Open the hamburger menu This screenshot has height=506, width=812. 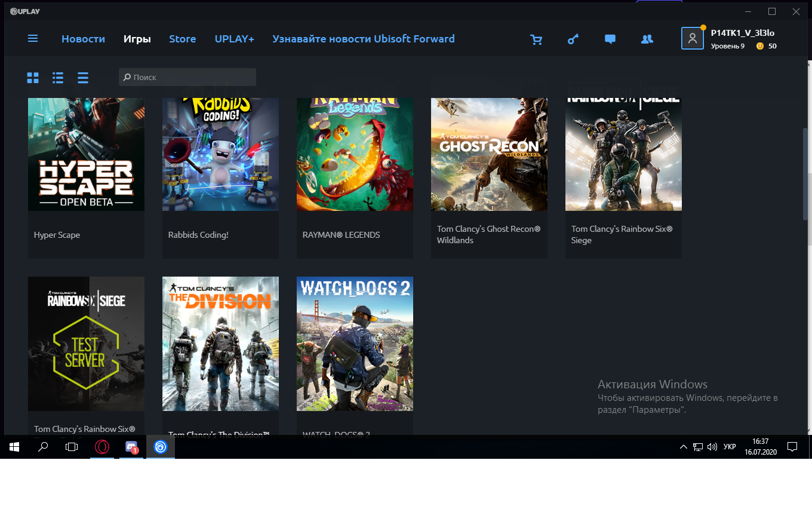point(33,38)
